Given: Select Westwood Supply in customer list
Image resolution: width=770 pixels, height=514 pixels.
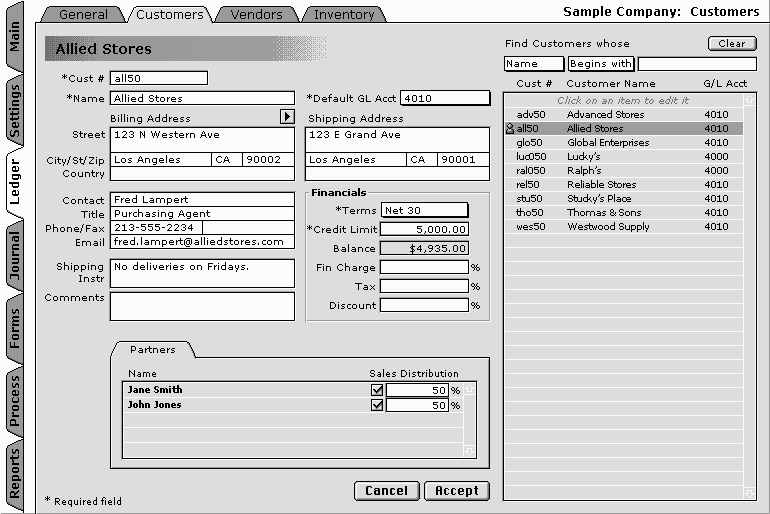Looking at the screenshot, I should (624, 226).
